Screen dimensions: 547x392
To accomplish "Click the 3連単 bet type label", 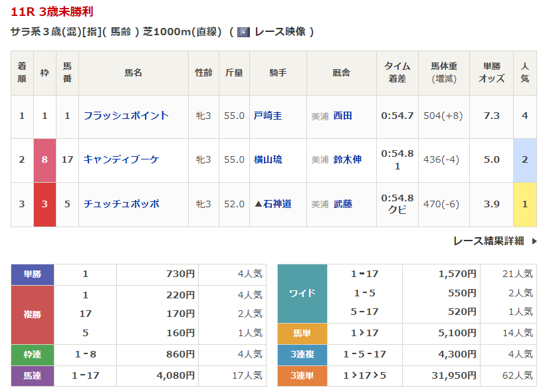I will pos(302,376).
